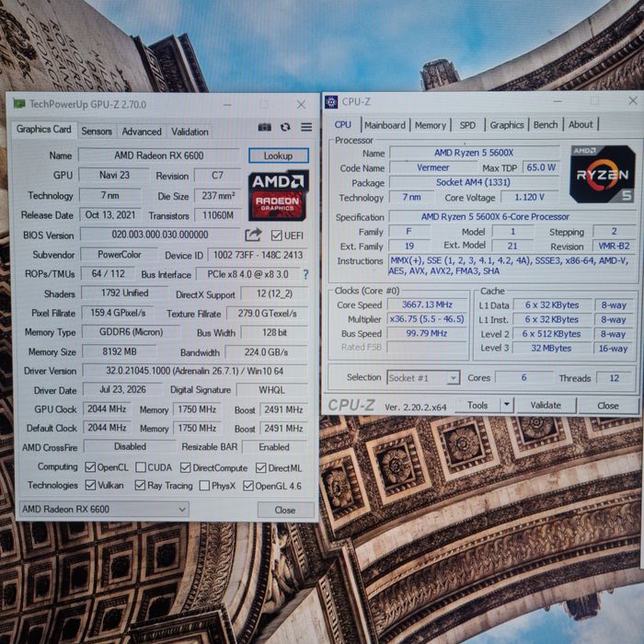
Task: Click the BIOS export share icon
Action: pyautogui.click(x=253, y=235)
